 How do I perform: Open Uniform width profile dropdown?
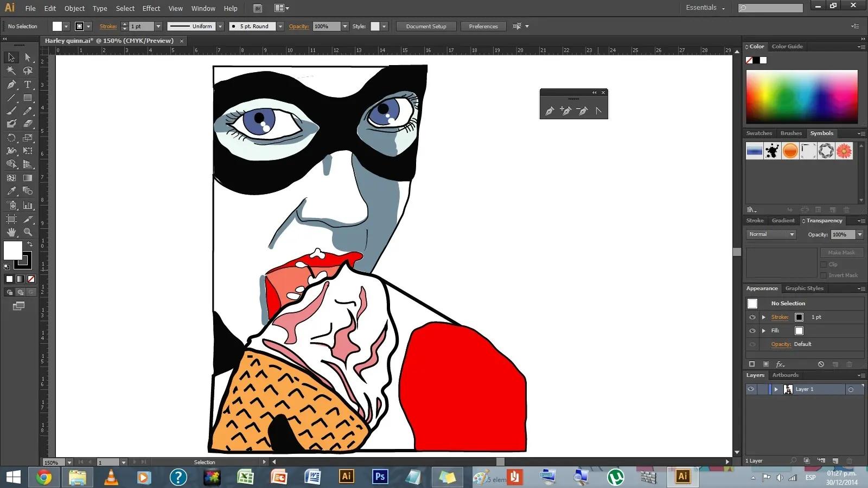[x=220, y=26]
